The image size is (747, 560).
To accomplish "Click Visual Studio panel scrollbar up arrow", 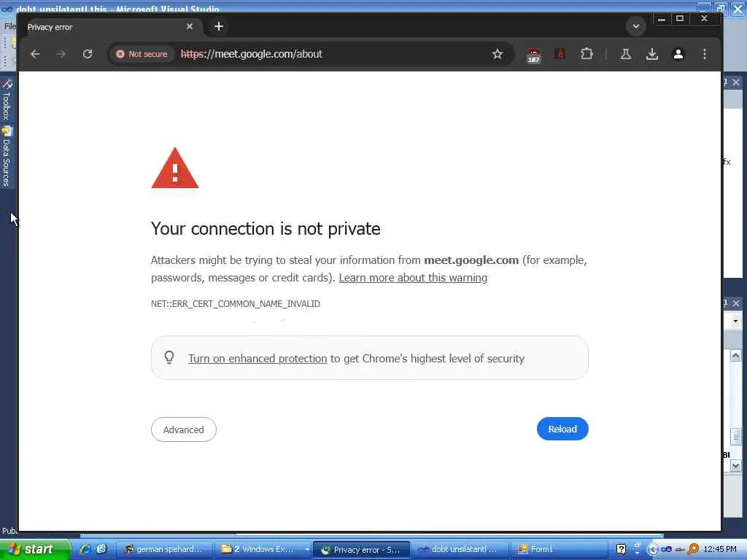I will pos(735,356).
